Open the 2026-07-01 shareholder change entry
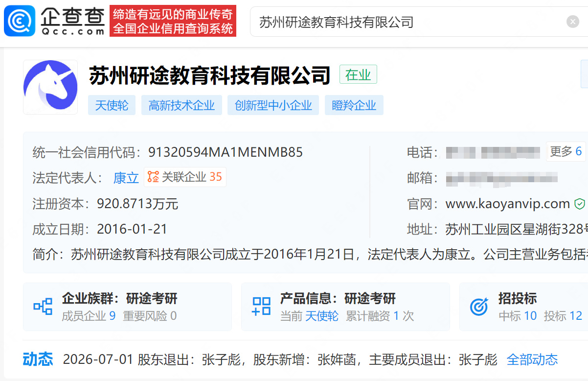Viewport: 588px width, 381px height. pos(280,360)
